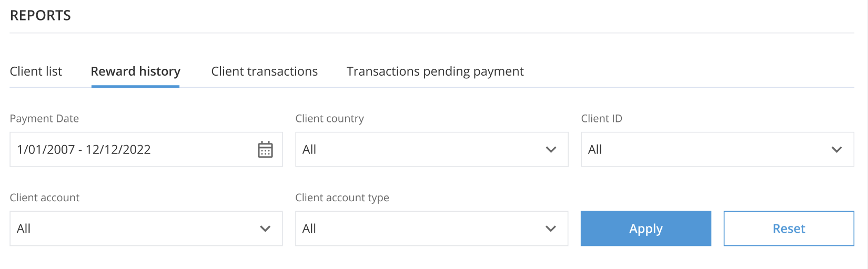
Task: Click the chevron arrow in Client account type field
Action: point(551,229)
